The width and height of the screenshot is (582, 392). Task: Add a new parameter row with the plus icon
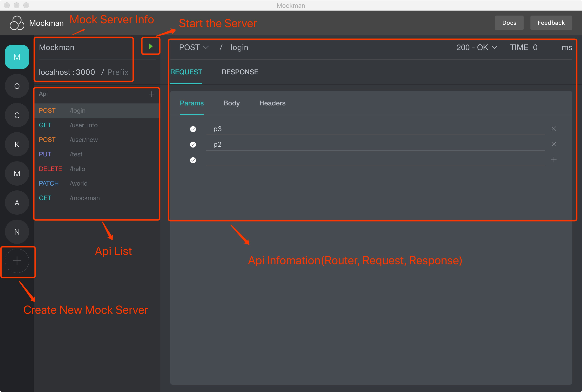tap(554, 160)
